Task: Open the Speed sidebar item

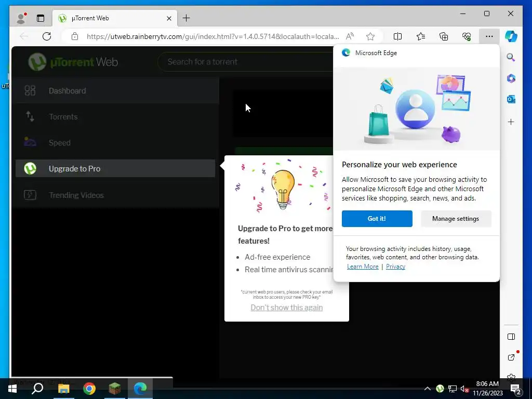Action: (115, 142)
